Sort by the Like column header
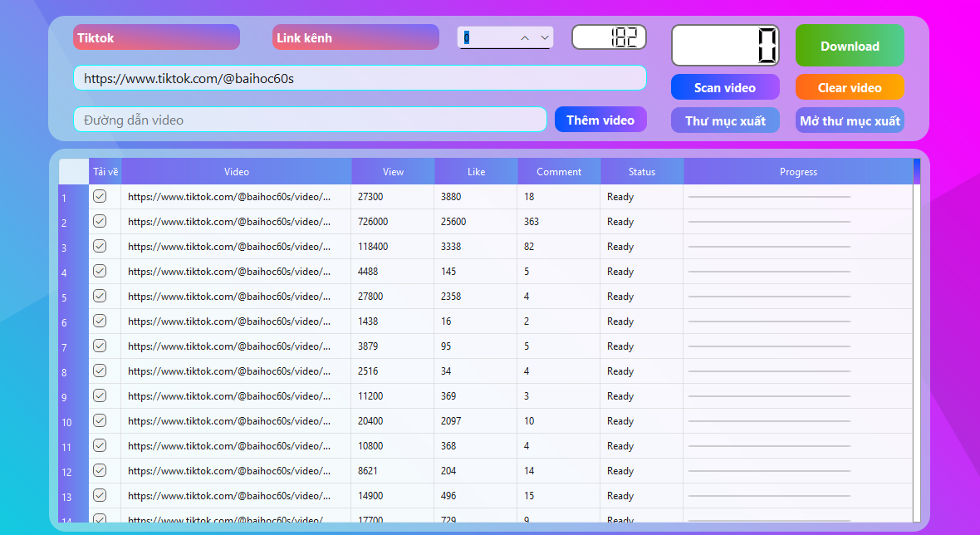The image size is (980, 535). 476,171
